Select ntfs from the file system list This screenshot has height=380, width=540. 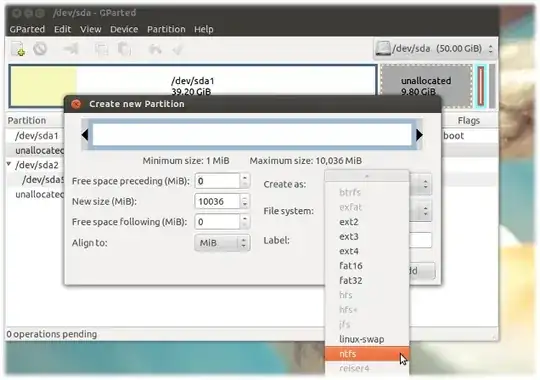[x=367, y=354]
